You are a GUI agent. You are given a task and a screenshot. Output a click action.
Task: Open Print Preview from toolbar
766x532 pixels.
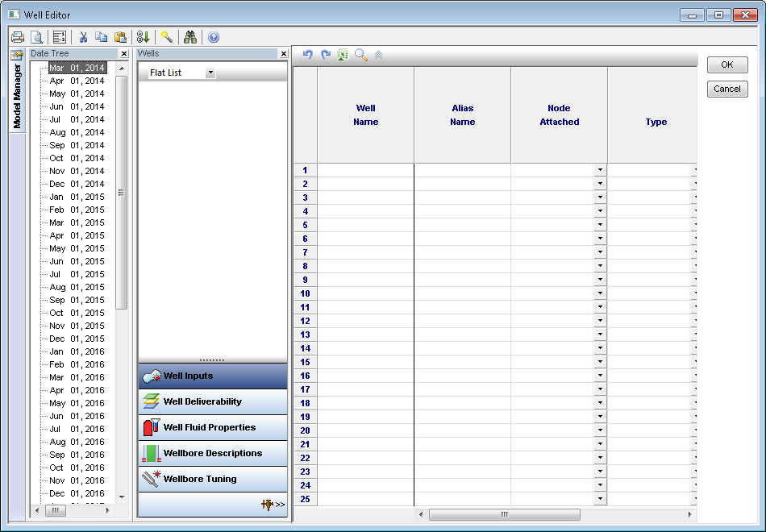(36, 37)
